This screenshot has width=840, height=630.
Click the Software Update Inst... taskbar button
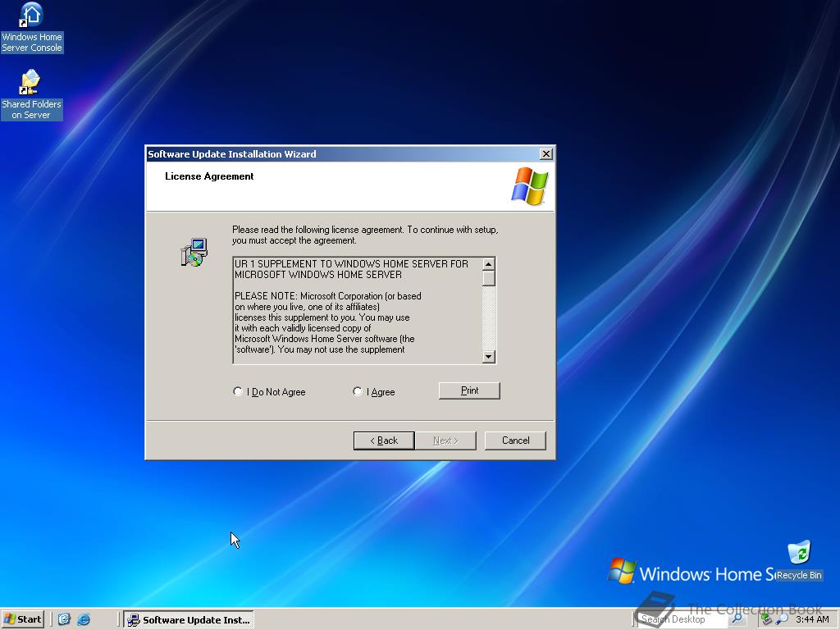[189, 620]
